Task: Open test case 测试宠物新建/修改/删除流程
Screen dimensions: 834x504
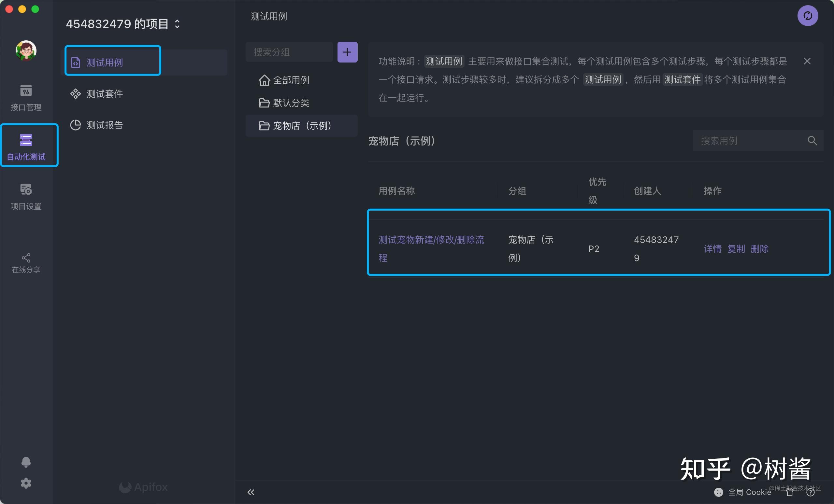Action: coord(431,249)
